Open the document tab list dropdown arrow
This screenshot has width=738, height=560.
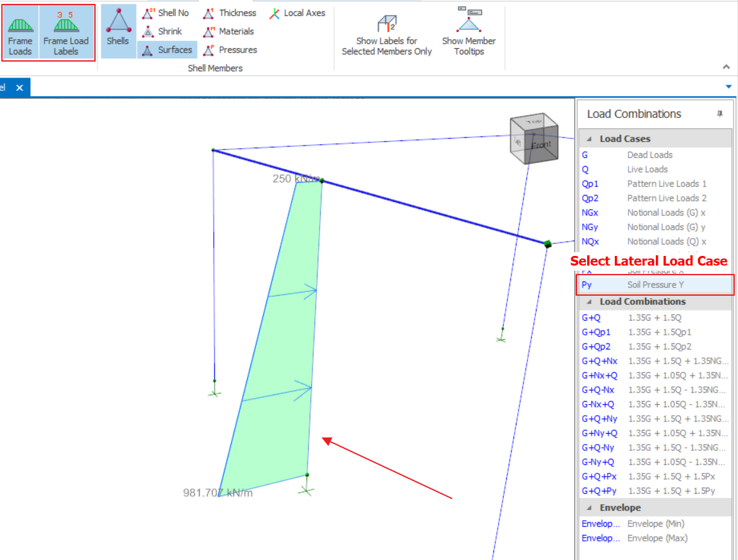point(728,87)
